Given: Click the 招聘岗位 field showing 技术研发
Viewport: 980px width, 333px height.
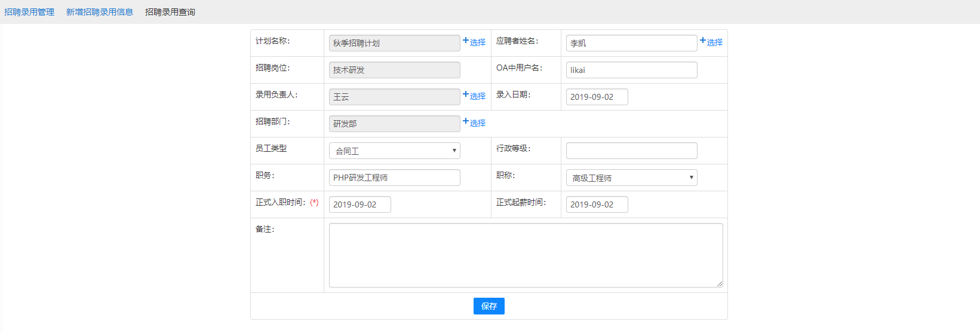Looking at the screenshot, I should [x=394, y=70].
